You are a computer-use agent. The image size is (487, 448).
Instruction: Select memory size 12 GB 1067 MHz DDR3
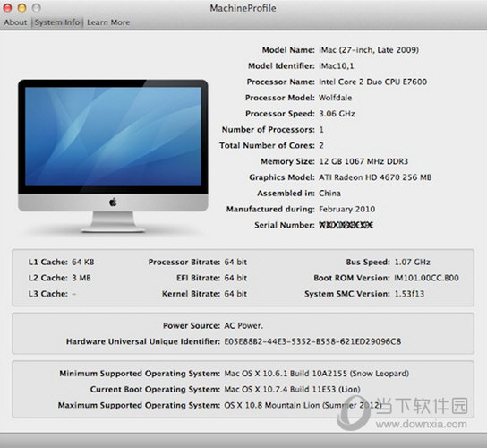[x=363, y=161]
